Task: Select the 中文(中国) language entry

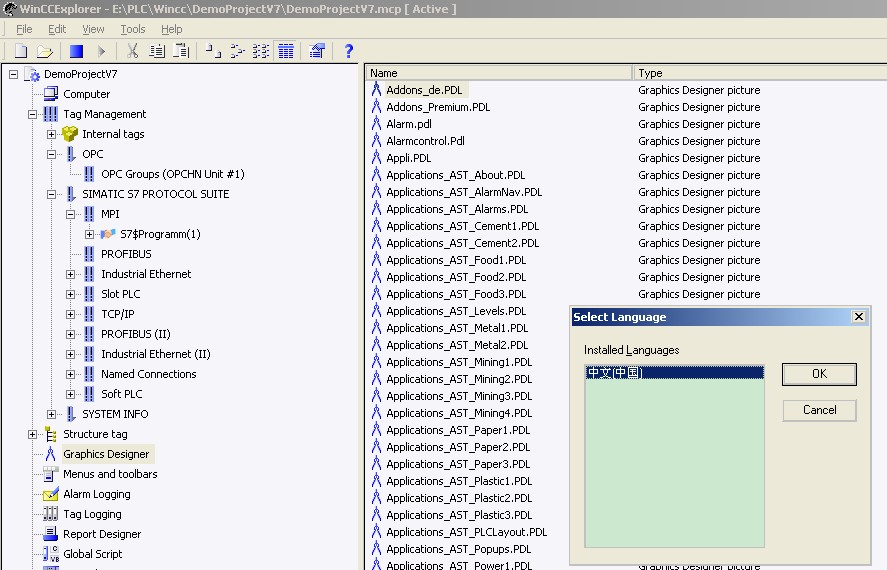Action: click(x=614, y=373)
